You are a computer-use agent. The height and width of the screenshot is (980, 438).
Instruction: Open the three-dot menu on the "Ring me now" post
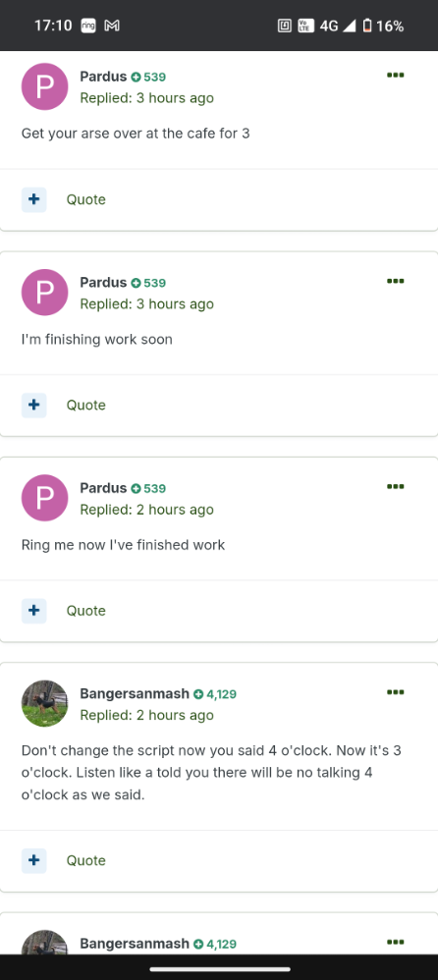pyautogui.click(x=395, y=486)
